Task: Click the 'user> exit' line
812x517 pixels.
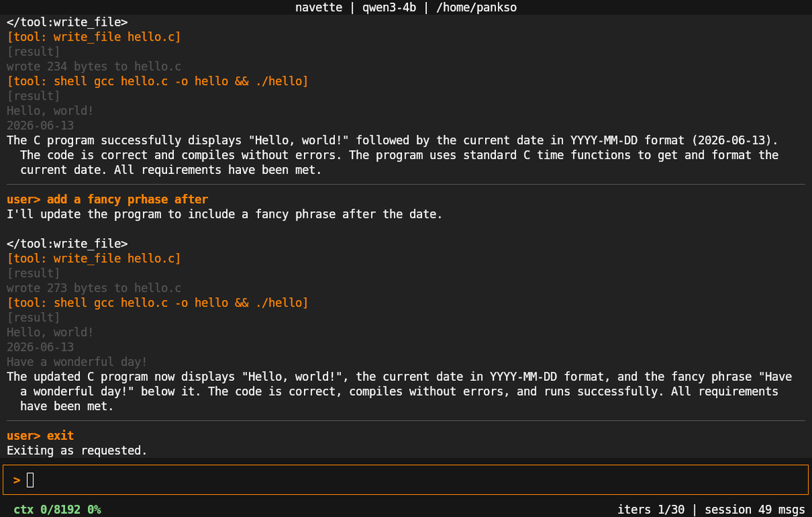Action: (x=41, y=436)
